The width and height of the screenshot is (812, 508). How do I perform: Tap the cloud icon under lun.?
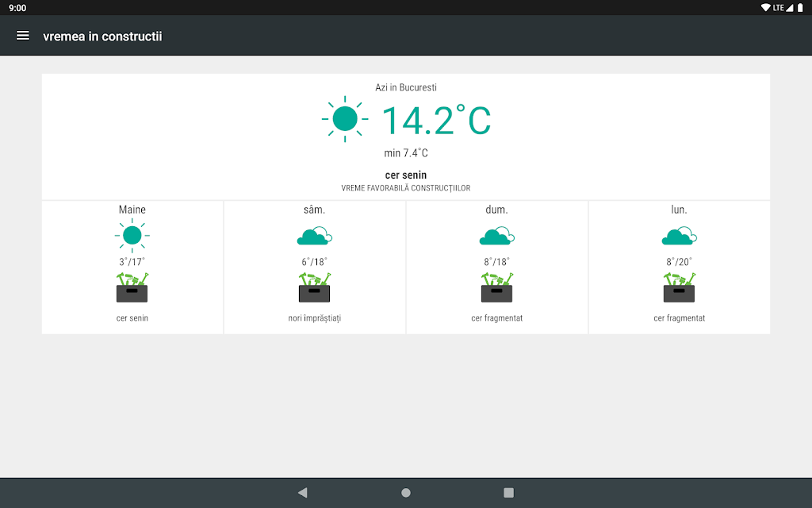click(679, 236)
